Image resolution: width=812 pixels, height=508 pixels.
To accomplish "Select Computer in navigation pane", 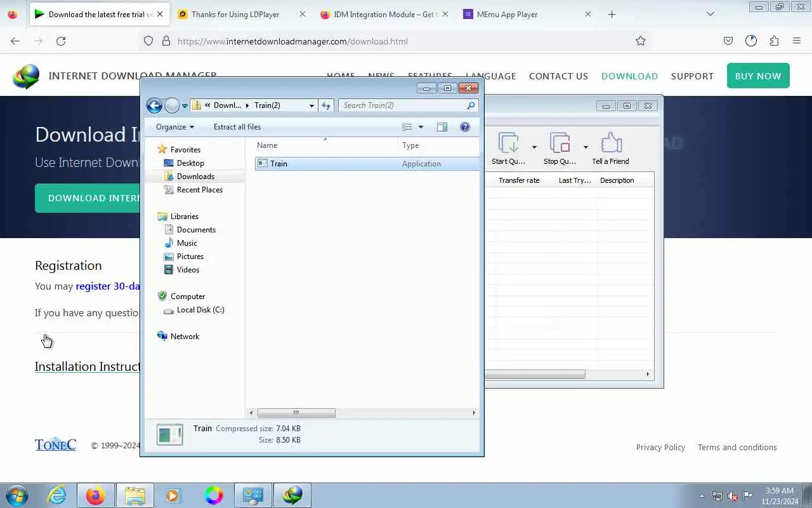I will click(x=188, y=297).
